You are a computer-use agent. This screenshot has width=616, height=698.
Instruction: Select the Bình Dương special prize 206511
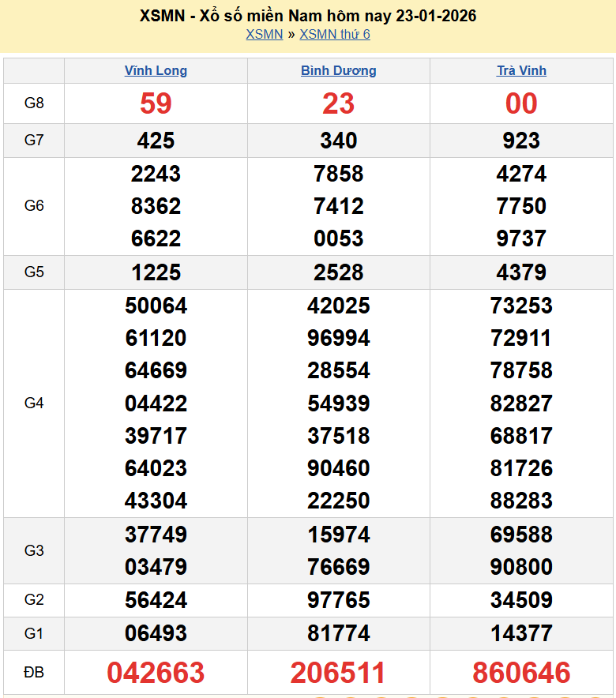point(338,673)
